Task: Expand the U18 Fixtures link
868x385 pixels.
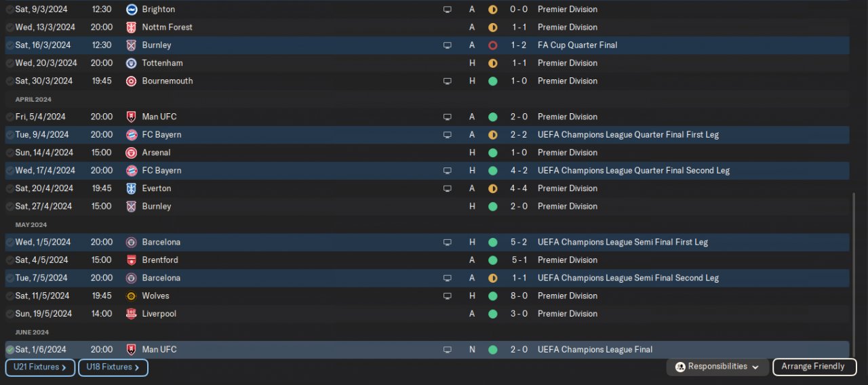Action: (113, 367)
